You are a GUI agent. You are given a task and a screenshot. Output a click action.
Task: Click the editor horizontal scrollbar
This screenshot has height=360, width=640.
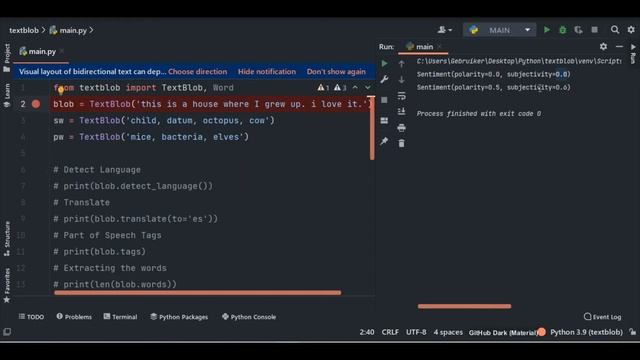coord(198,293)
